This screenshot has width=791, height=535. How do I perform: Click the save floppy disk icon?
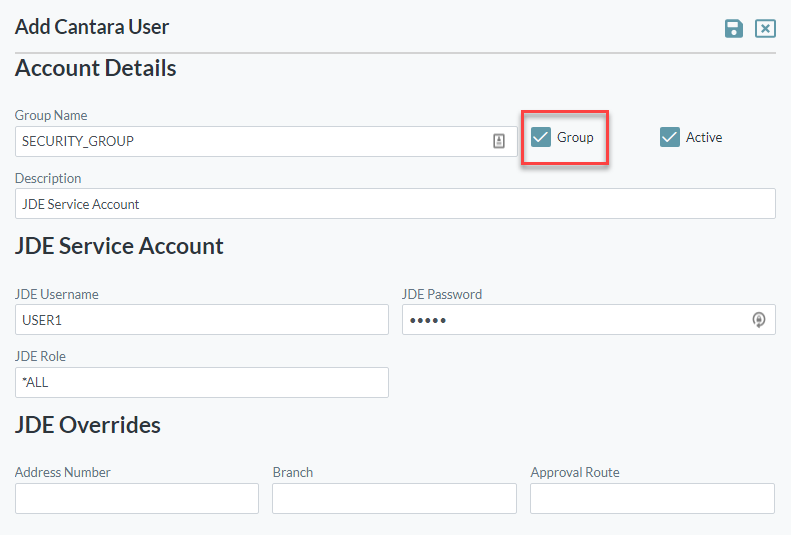point(734,29)
